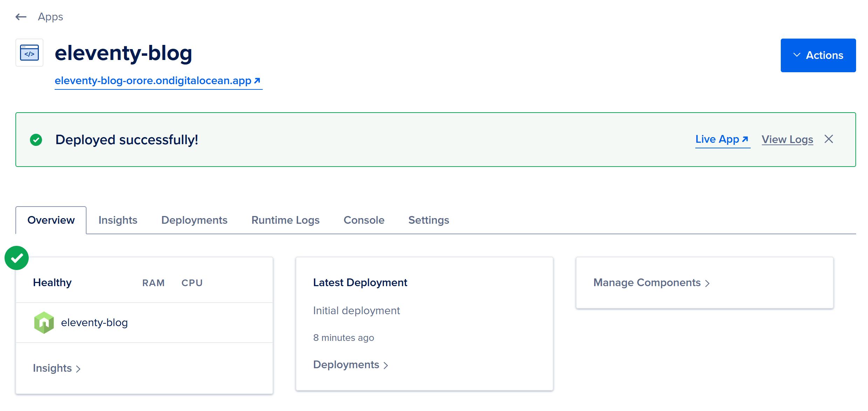Click the Deployed successfully! message text
Viewport: 868px width, 411px height.
click(x=127, y=140)
